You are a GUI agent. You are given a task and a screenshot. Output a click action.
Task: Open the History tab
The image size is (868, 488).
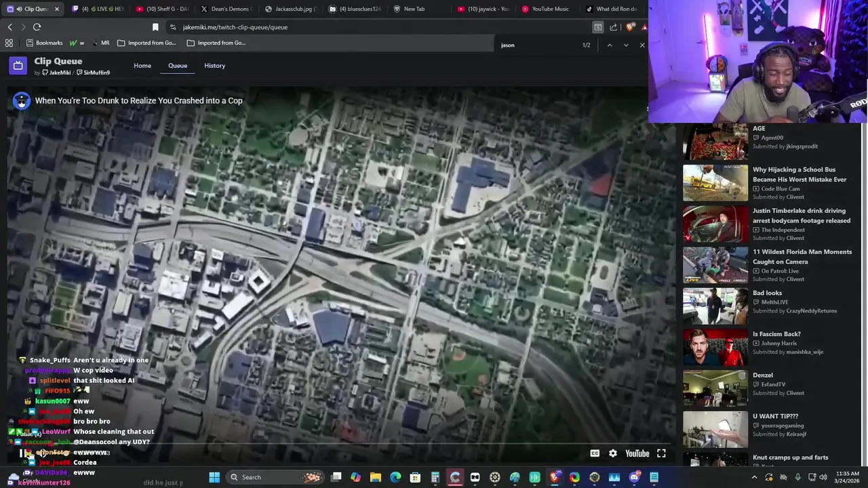tap(214, 66)
